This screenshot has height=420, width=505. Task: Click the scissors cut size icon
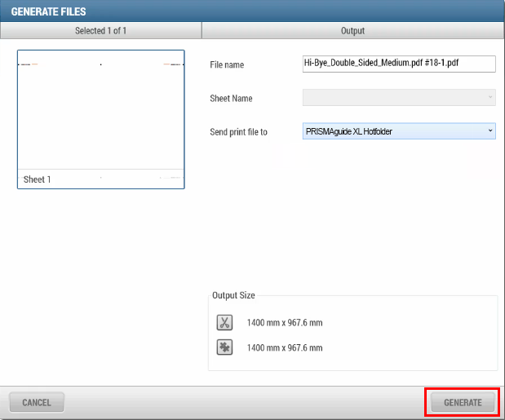224,322
